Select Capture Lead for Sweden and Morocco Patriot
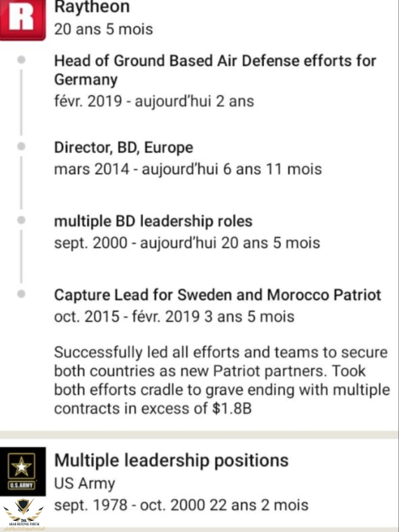 coord(217,294)
